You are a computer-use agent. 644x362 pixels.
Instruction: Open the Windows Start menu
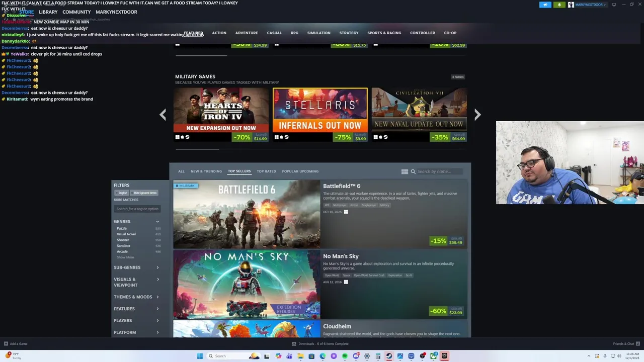tap(200, 356)
